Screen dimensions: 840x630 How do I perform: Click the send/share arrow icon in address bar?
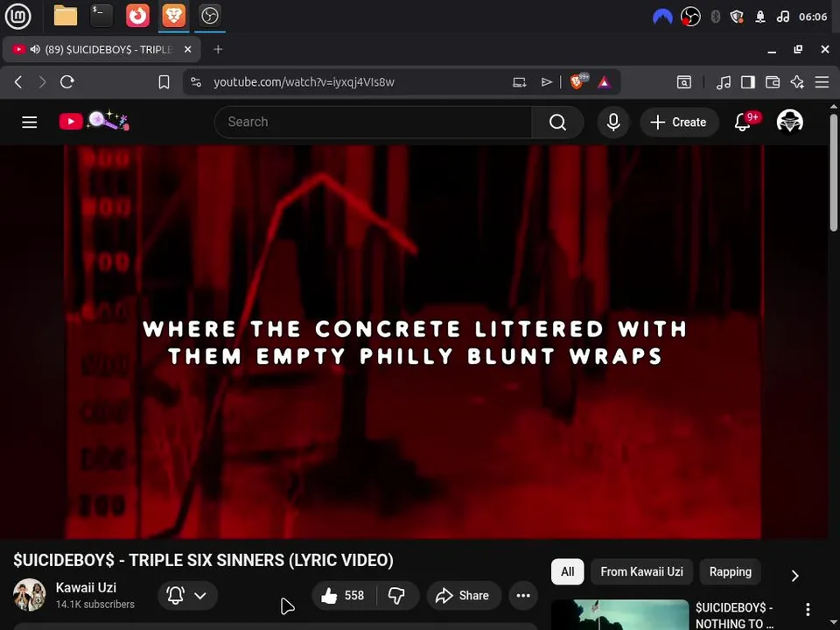click(546, 82)
